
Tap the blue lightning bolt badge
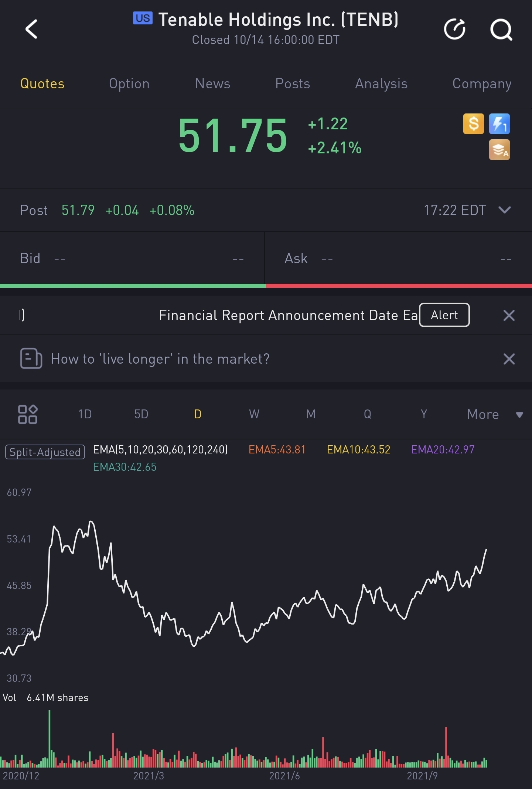point(499,124)
